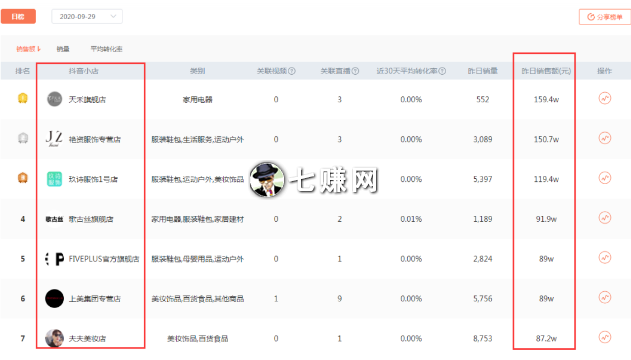Open shop FIVEPLUS官方旗舰店
Screen dimensions: 631x360
tap(104, 259)
